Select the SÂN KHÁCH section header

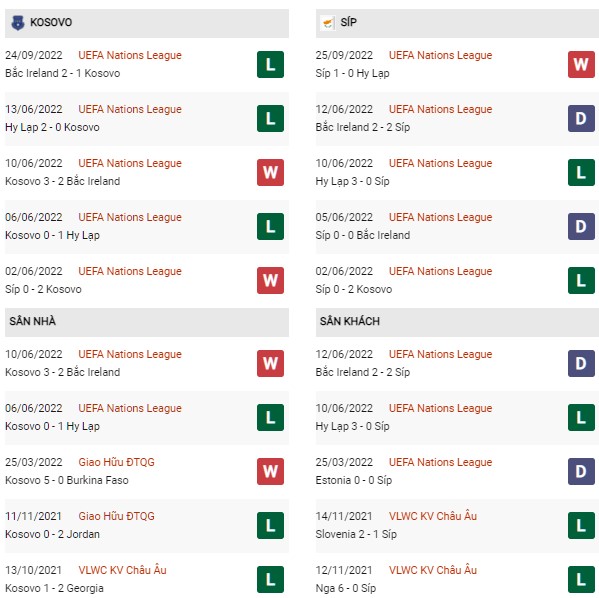pyautogui.click(x=457, y=322)
